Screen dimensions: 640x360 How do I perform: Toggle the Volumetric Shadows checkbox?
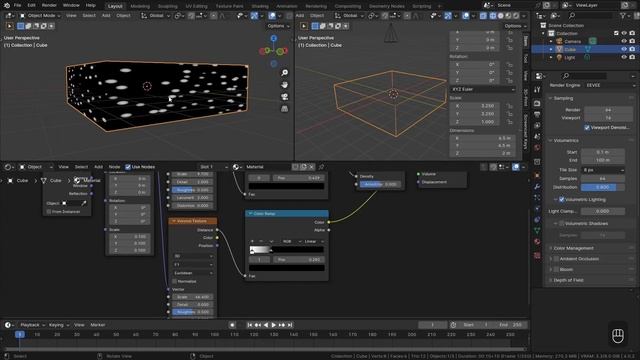(x=562, y=224)
